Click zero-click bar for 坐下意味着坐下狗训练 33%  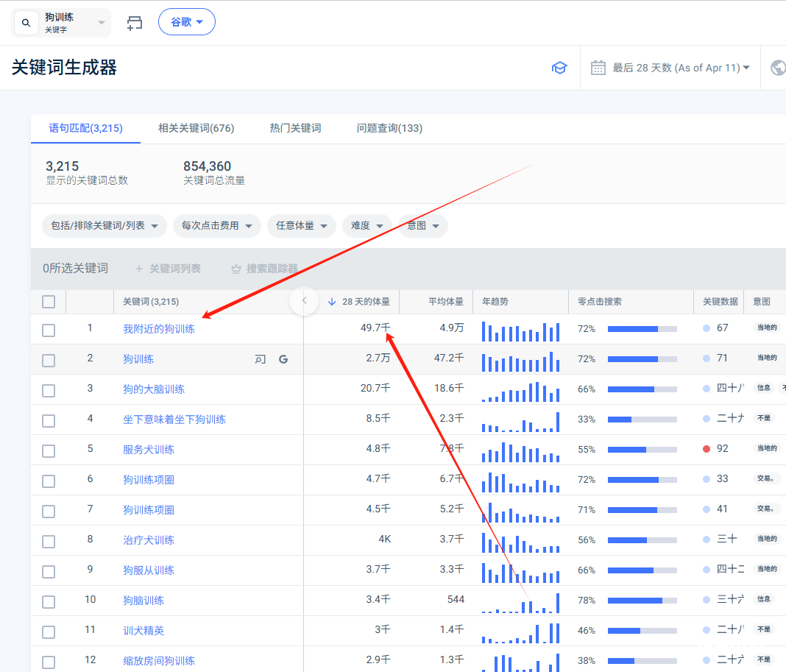pos(642,420)
